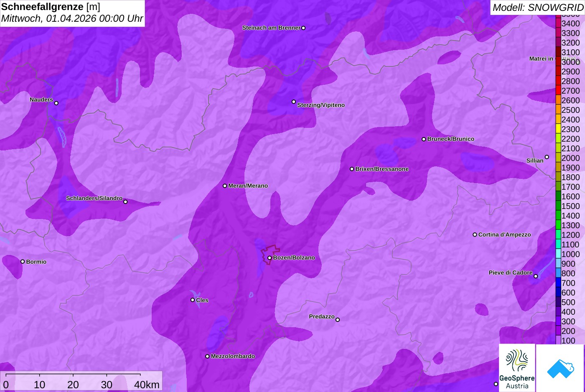The width and height of the screenshot is (585, 392).
Task: Click the blue arrow-and-cloud logo
Action: [x=560, y=368]
